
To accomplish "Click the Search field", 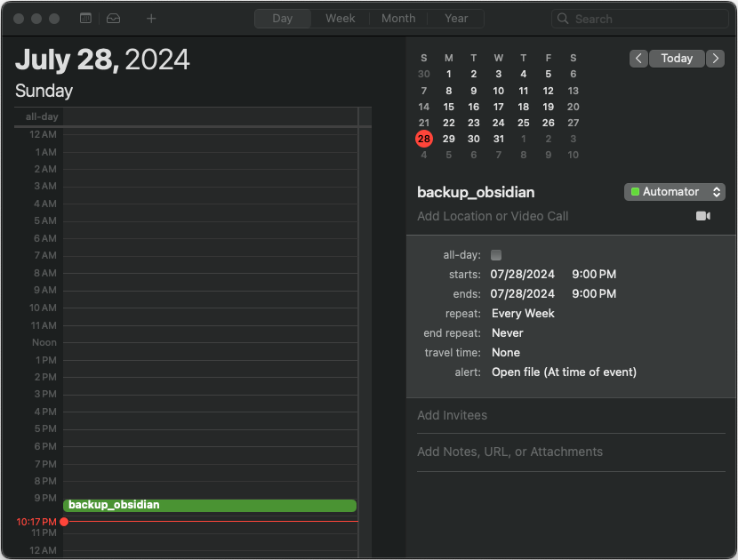I will pyautogui.click(x=639, y=19).
